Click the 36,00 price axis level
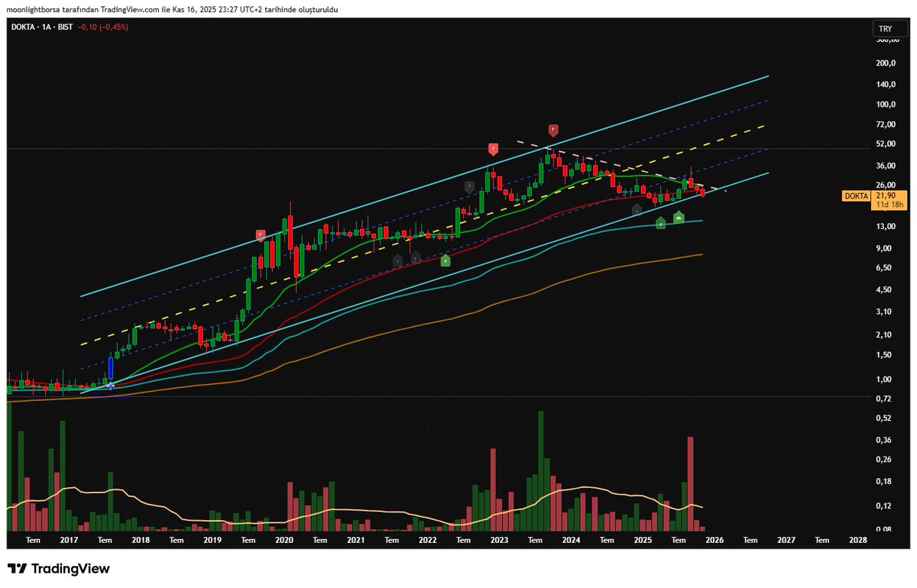 [x=887, y=166]
